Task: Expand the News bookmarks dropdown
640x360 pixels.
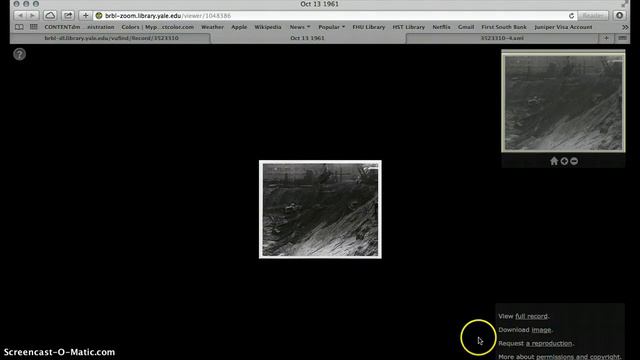Action: point(300,27)
